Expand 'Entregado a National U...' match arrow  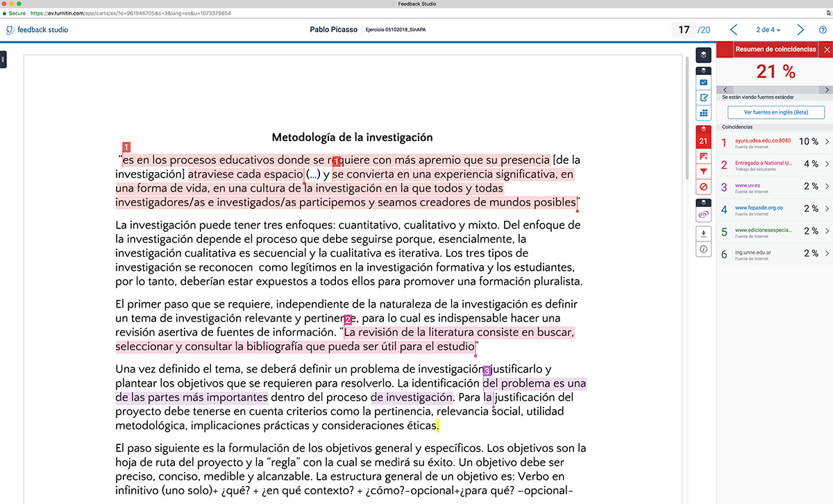pyautogui.click(x=827, y=164)
